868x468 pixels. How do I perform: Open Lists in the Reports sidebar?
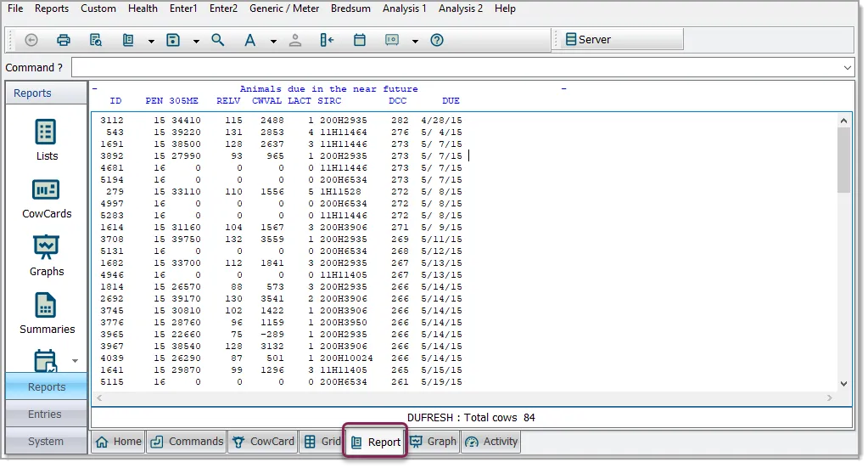[47, 140]
